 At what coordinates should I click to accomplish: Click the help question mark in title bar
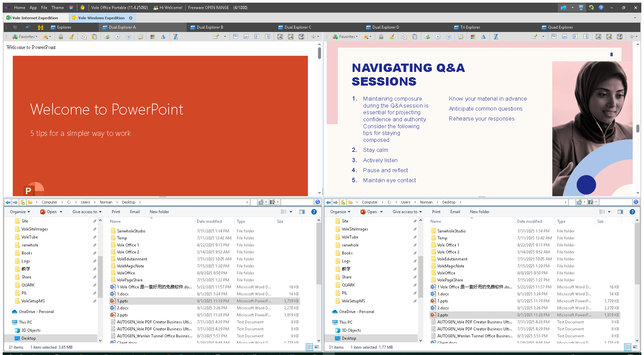point(601,7)
